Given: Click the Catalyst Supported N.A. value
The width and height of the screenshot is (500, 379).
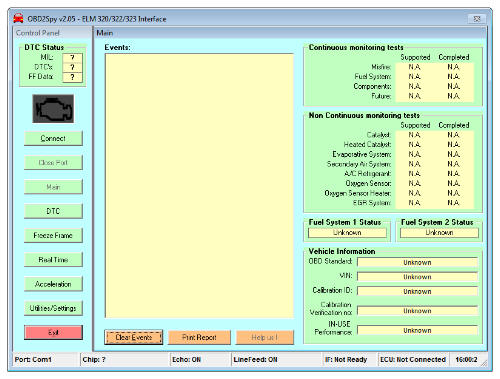Looking at the screenshot, I should coord(415,135).
